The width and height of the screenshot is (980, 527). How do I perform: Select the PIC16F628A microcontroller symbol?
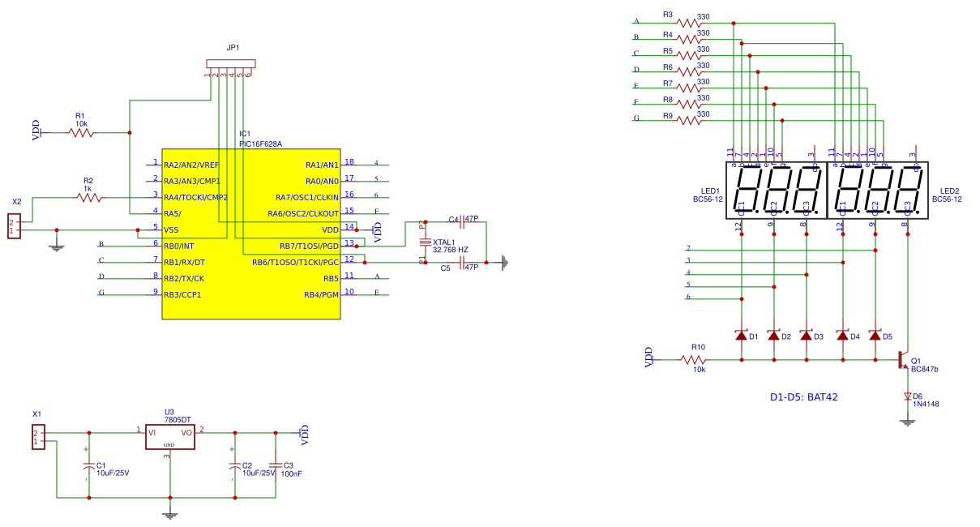[x=251, y=231]
